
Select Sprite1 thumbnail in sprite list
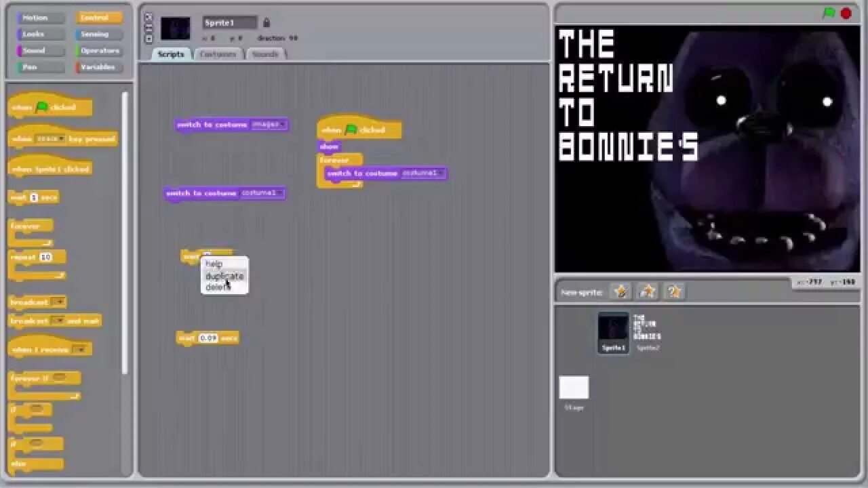(x=614, y=333)
